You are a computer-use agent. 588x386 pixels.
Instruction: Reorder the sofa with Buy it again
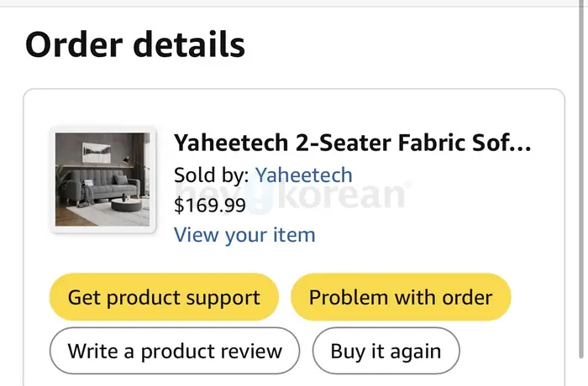point(386,351)
